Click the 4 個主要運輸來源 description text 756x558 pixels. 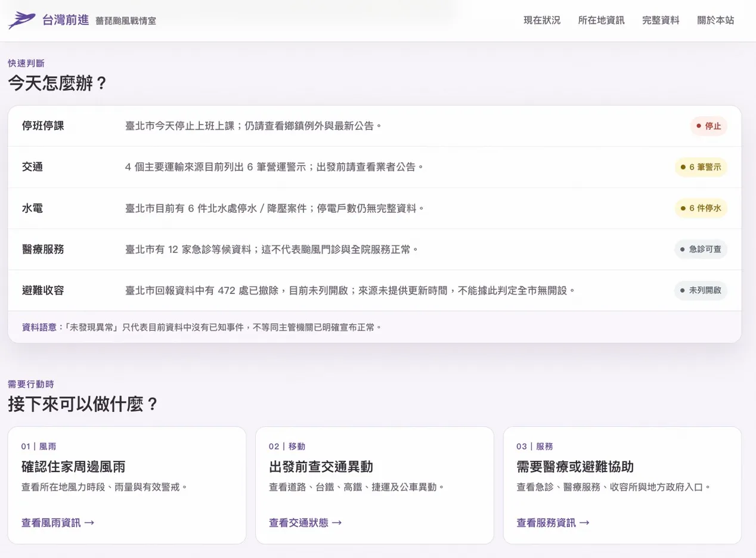point(275,168)
